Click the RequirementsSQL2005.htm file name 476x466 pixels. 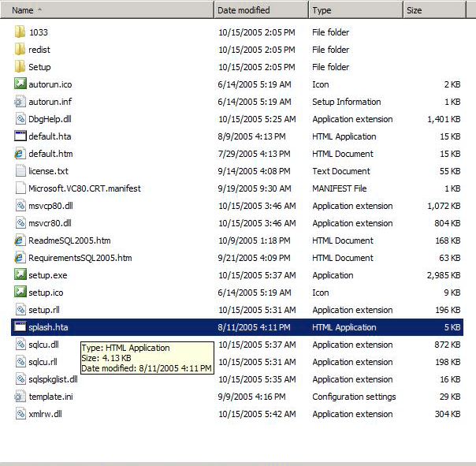(80, 258)
